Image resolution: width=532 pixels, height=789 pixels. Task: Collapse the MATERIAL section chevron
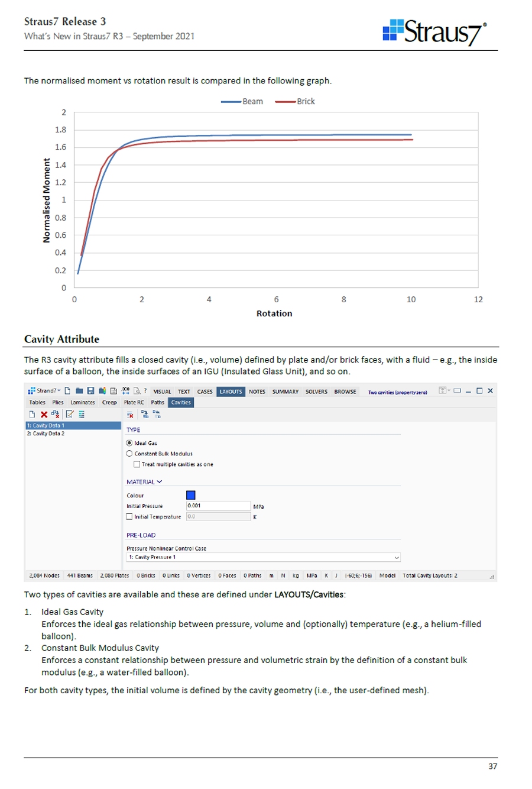pos(159,482)
